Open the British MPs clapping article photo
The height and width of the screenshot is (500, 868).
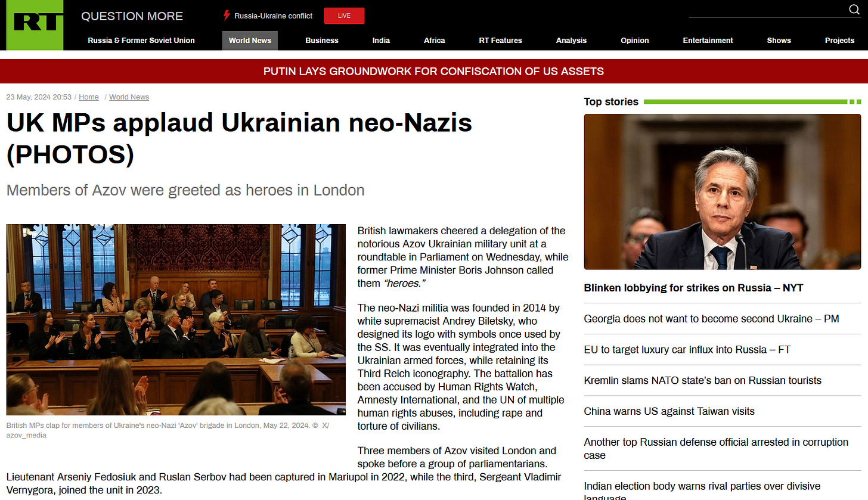pyautogui.click(x=176, y=319)
